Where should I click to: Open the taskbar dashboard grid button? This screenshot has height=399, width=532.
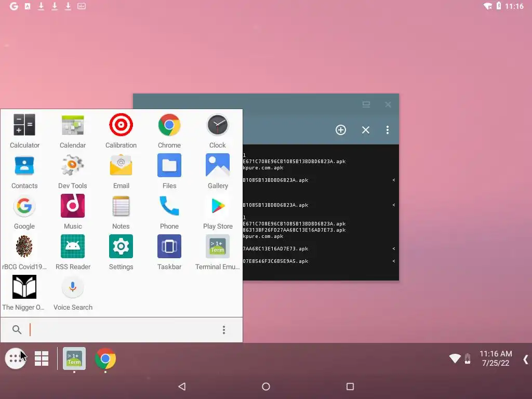[x=42, y=358]
